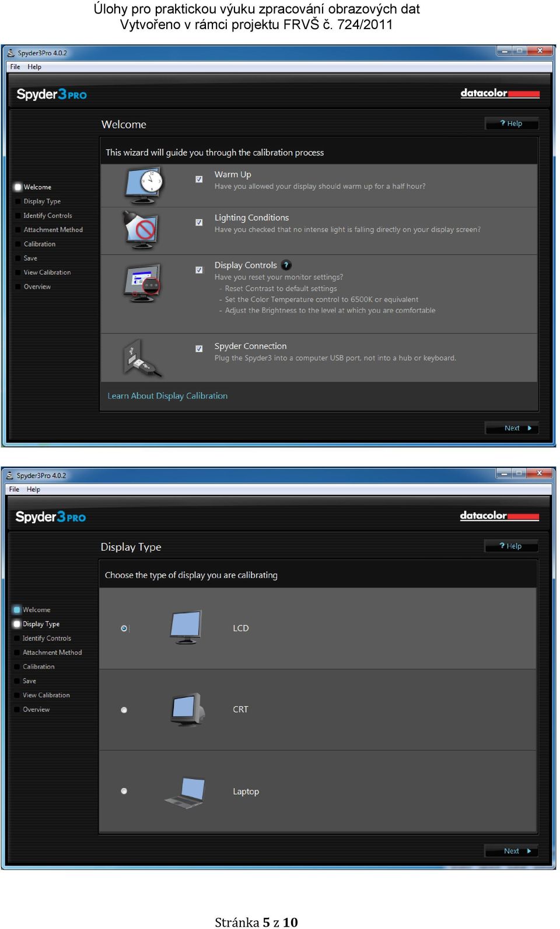The image size is (560, 929).
Task: Toggle the Lighting Conditions checkbox
Action: pyautogui.click(x=199, y=222)
